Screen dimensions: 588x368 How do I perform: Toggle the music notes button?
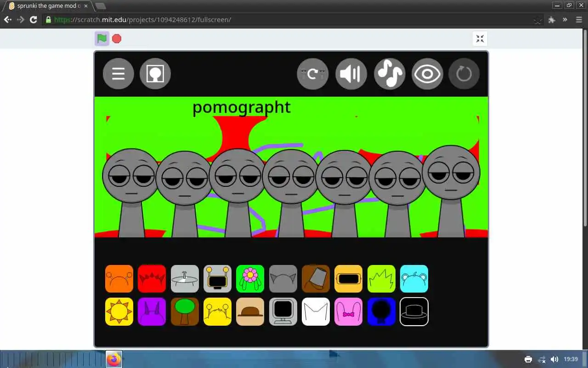pyautogui.click(x=390, y=74)
